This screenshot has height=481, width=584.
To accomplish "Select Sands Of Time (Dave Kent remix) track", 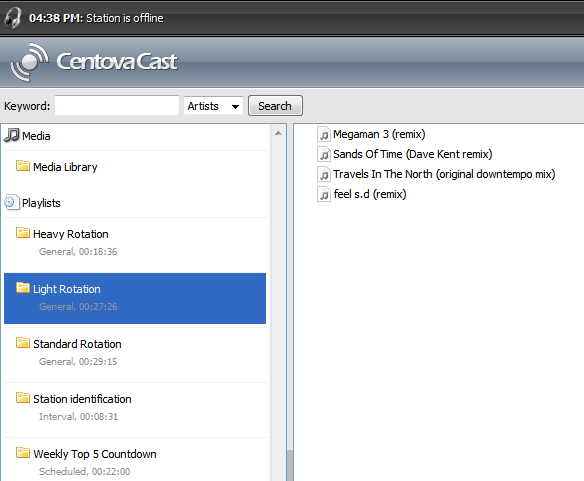I will 412,154.
